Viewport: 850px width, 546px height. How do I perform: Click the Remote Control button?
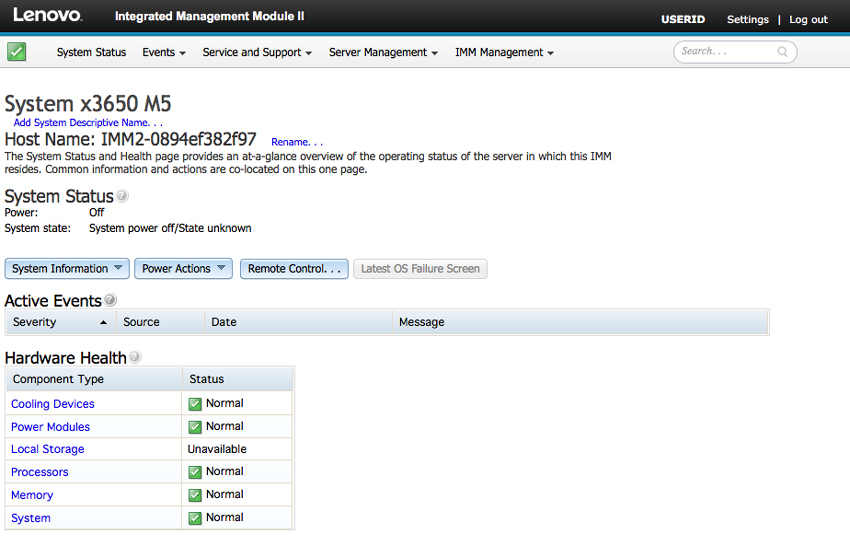tap(294, 268)
